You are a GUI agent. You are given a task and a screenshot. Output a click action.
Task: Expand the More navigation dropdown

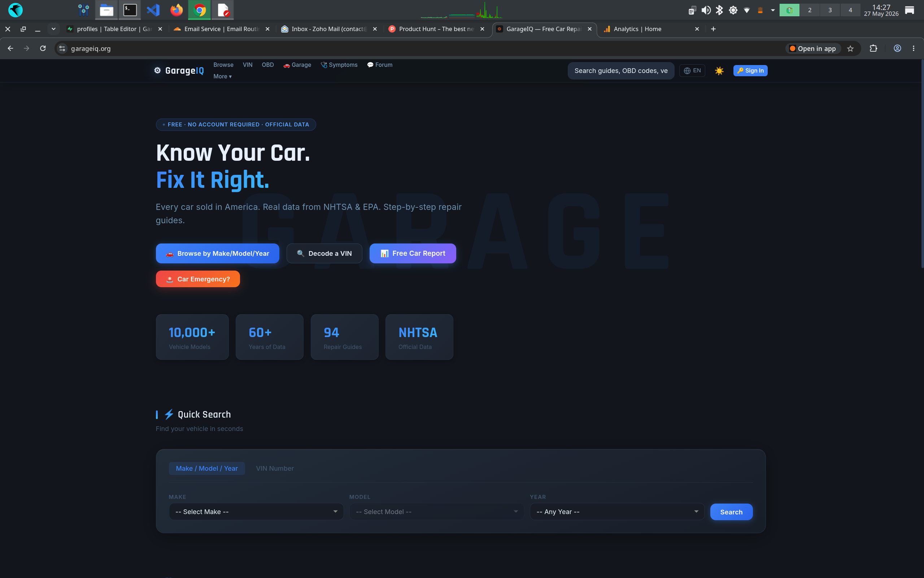point(223,77)
